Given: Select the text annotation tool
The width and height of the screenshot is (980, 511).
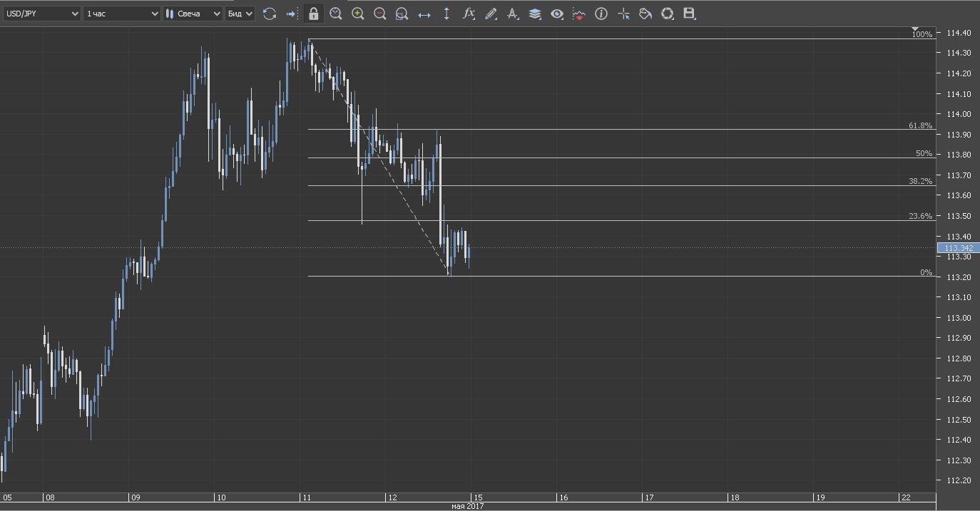Looking at the screenshot, I should (512, 14).
